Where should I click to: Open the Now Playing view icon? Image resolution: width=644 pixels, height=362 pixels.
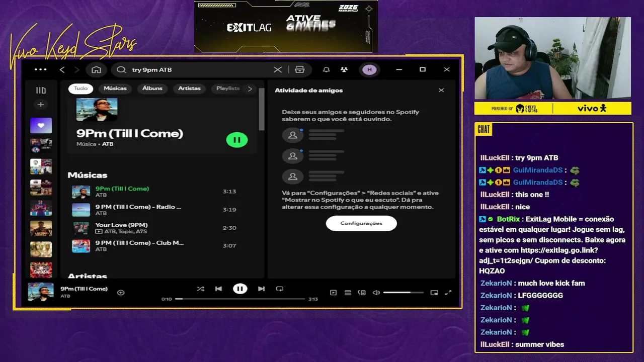tap(333, 293)
